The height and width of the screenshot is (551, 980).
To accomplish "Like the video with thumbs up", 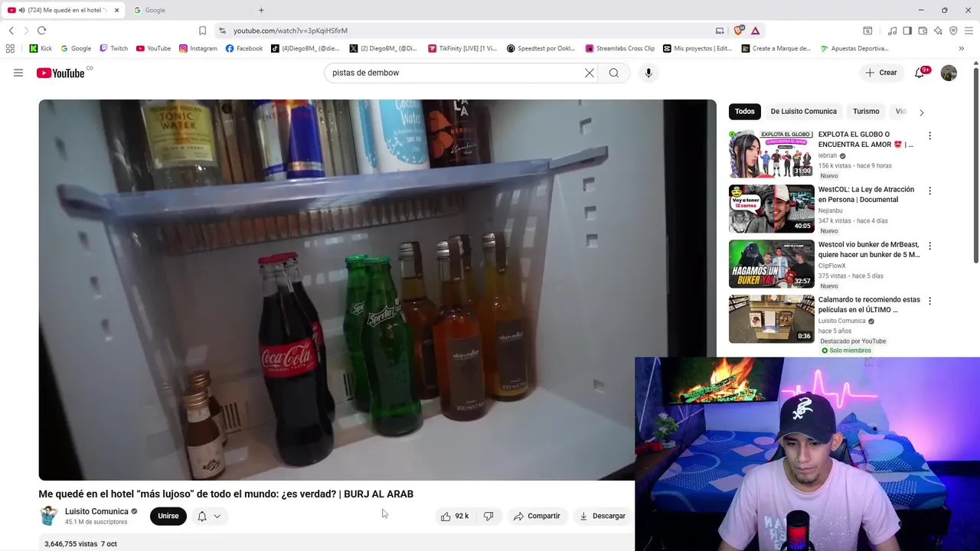I will [454, 516].
